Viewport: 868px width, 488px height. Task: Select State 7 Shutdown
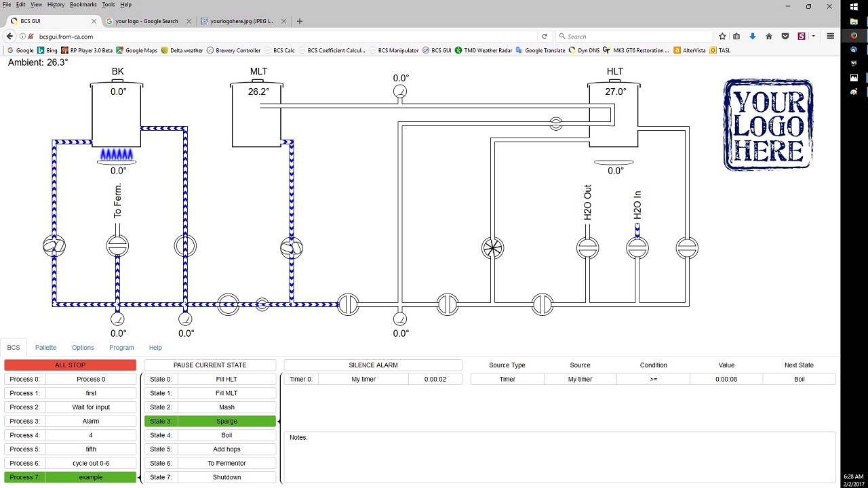(210, 477)
